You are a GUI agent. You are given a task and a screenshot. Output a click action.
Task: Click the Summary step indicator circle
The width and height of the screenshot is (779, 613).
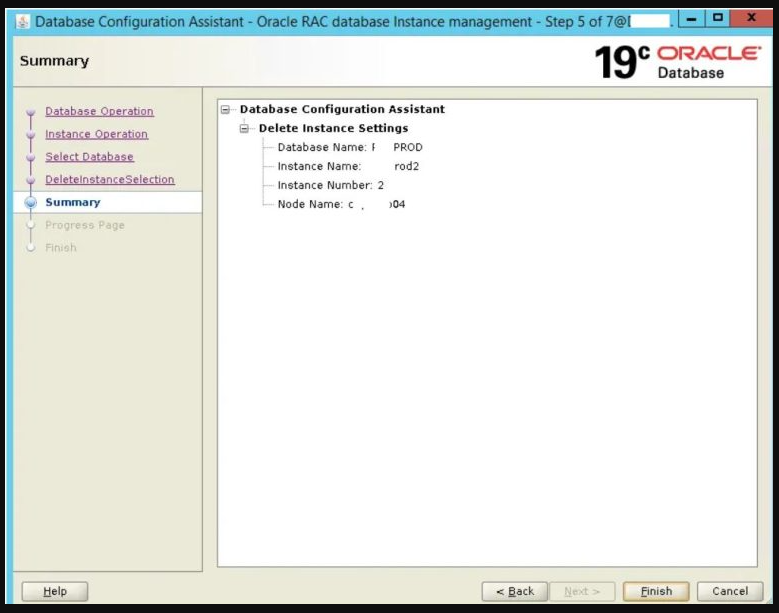(31, 202)
